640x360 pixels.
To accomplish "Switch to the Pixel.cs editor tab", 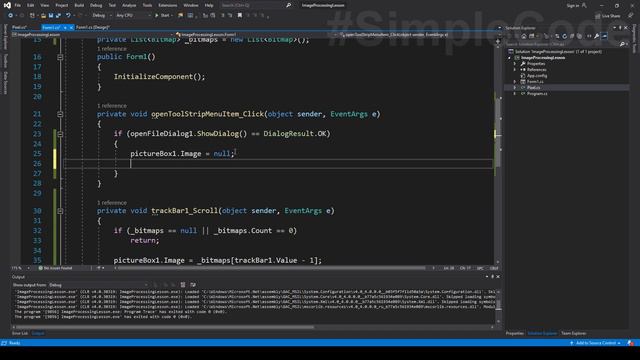I will click(x=19, y=27).
